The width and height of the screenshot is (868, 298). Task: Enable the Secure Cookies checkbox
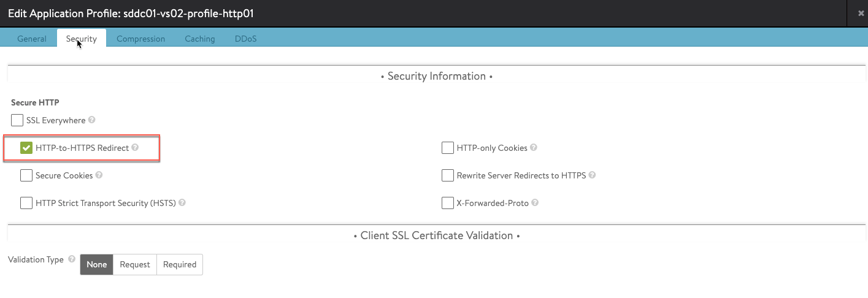(x=26, y=175)
